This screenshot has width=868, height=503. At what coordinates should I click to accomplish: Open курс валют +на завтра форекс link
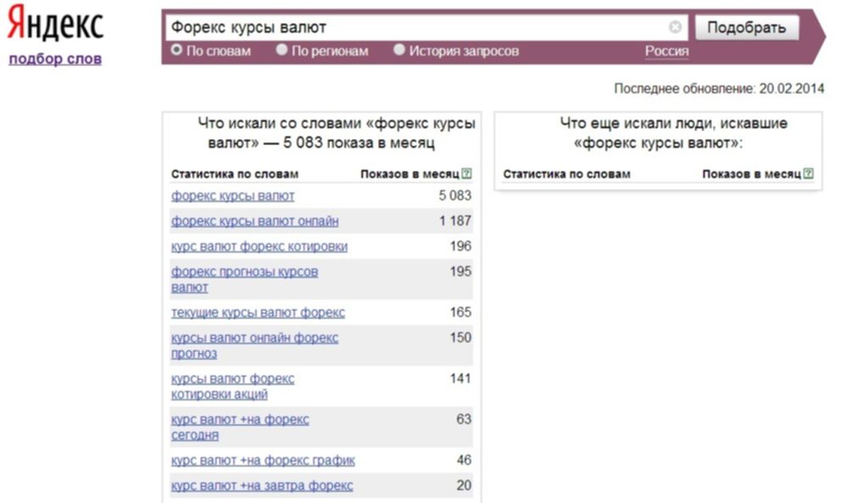tap(262, 486)
